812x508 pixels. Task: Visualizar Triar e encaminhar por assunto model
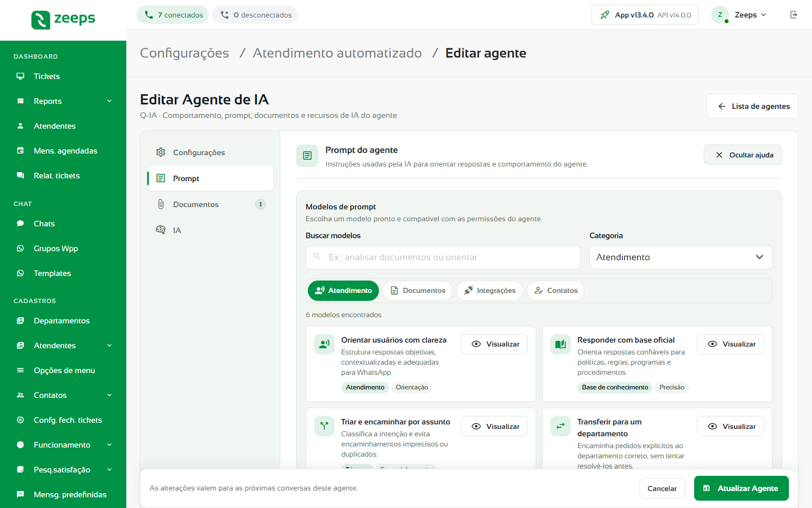tap(494, 426)
